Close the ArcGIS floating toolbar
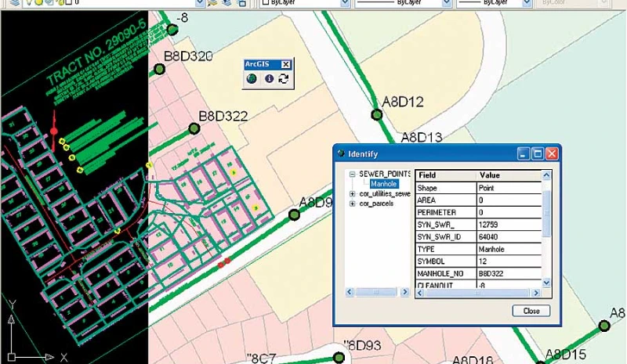The image size is (627, 364). coord(286,64)
